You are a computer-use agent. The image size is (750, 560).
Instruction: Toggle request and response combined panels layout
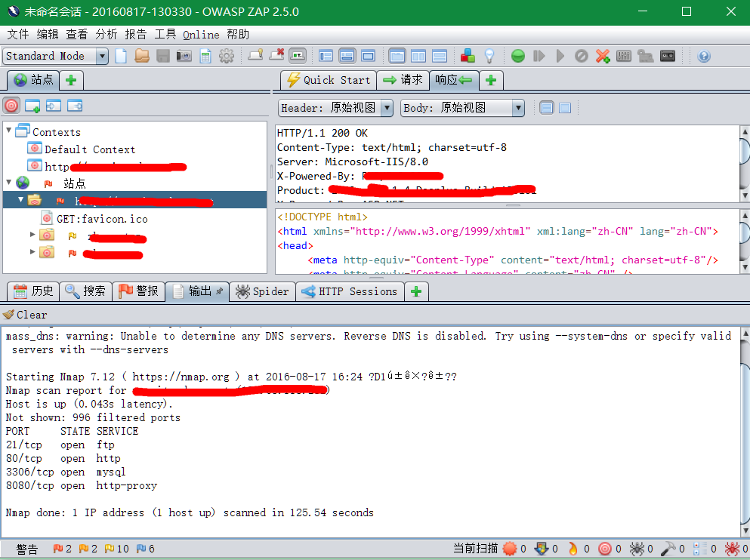[397, 56]
